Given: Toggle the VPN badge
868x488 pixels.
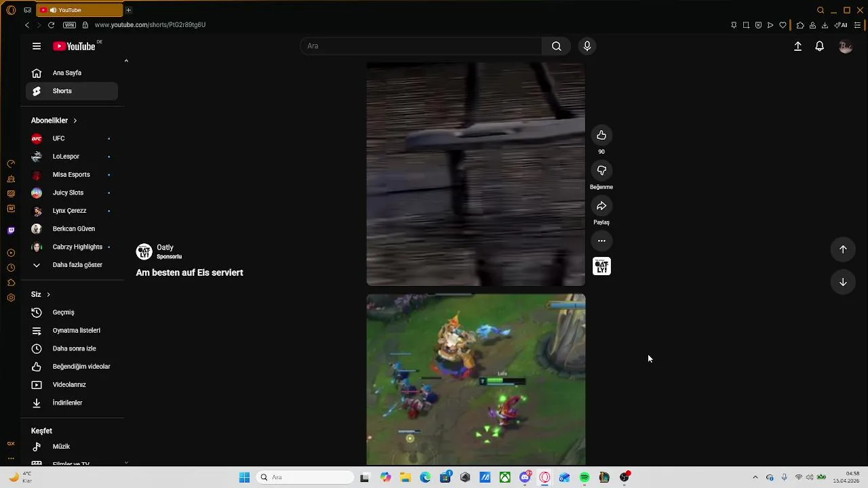Looking at the screenshot, I should click(x=69, y=25).
